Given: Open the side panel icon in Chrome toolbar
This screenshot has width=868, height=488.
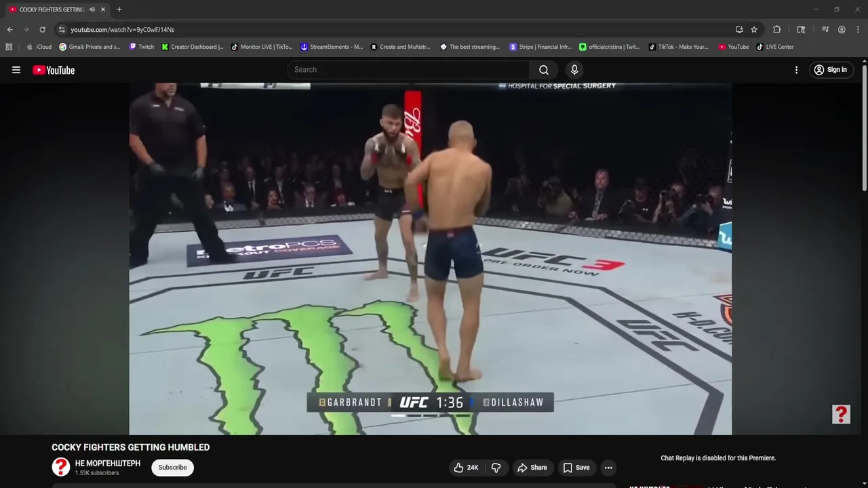Looking at the screenshot, I should 801,30.
